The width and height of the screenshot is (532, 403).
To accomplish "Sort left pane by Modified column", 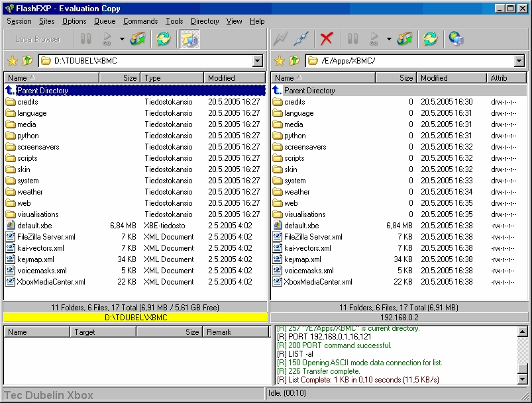I will (235, 78).
